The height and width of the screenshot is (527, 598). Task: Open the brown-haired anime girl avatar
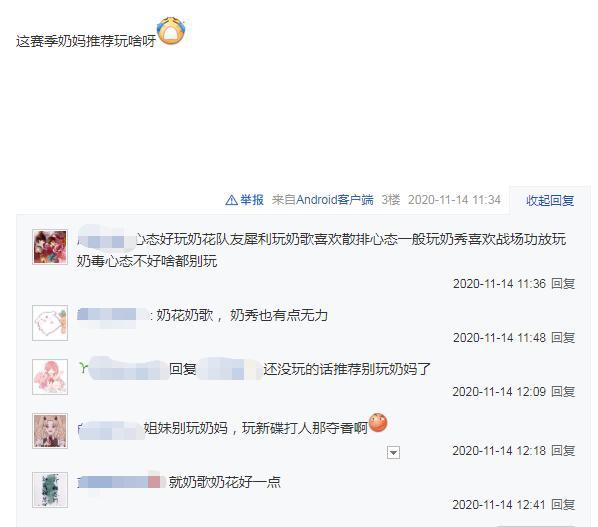point(50,431)
